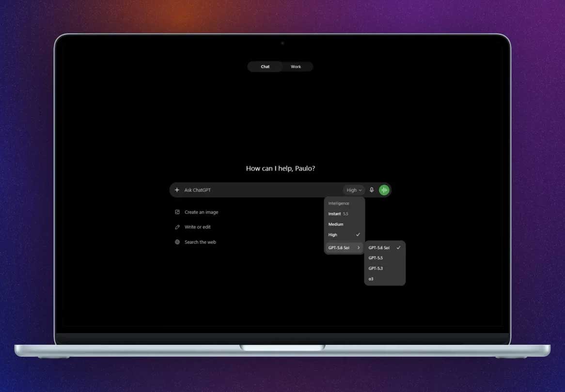This screenshot has width=565, height=392.
Task: Choose GPT-5.3 model
Action: coord(384,268)
